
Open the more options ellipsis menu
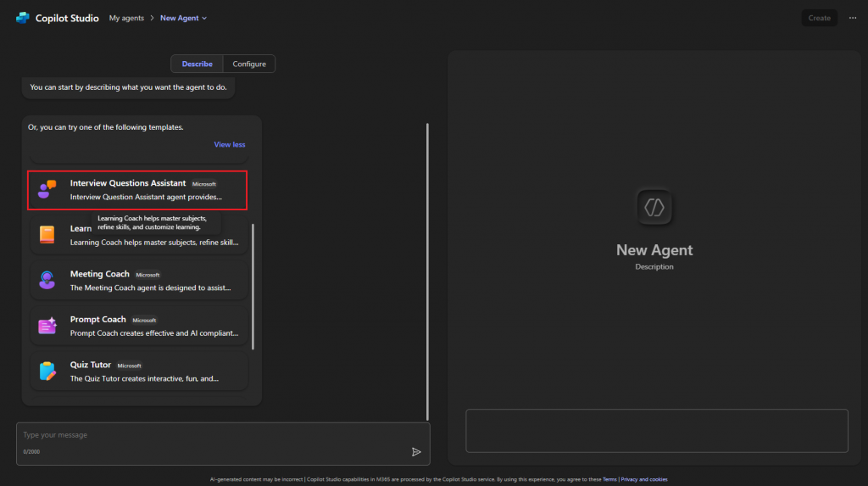click(853, 18)
